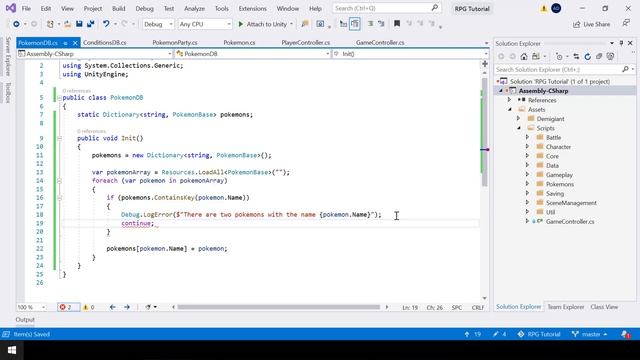Click the Navigate Backward toolbar icon
640x360 pixels.
(x=16, y=24)
